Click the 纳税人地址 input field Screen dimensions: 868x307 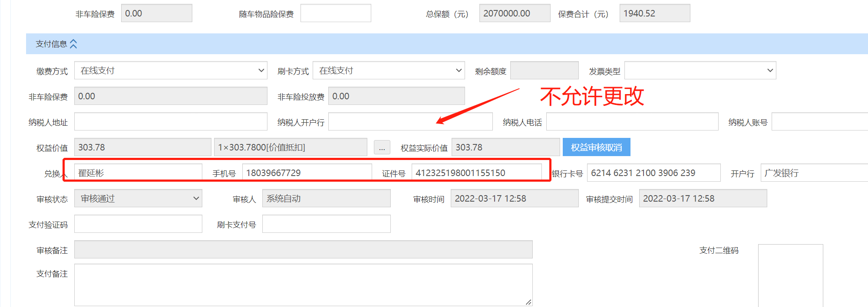[x=171, y=121]
